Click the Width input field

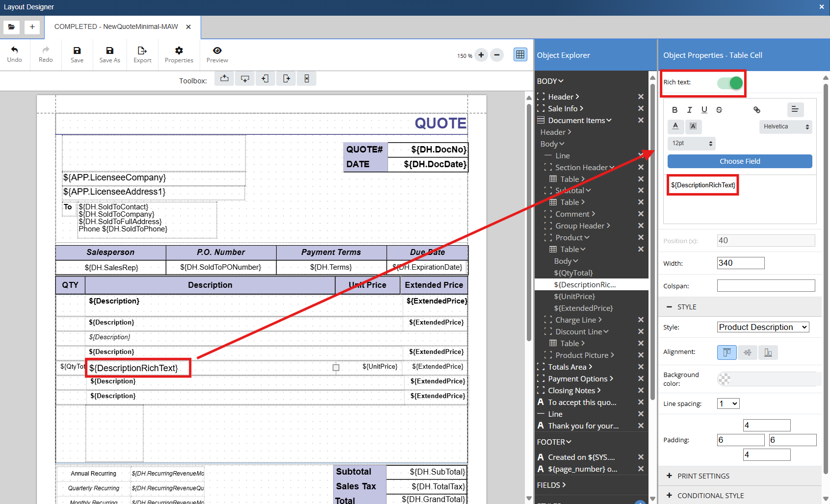point(740,263)
